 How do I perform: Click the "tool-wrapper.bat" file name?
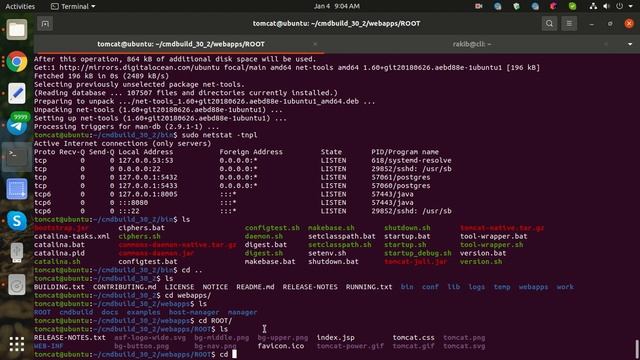pyautogui.click(x=493, y=236)
